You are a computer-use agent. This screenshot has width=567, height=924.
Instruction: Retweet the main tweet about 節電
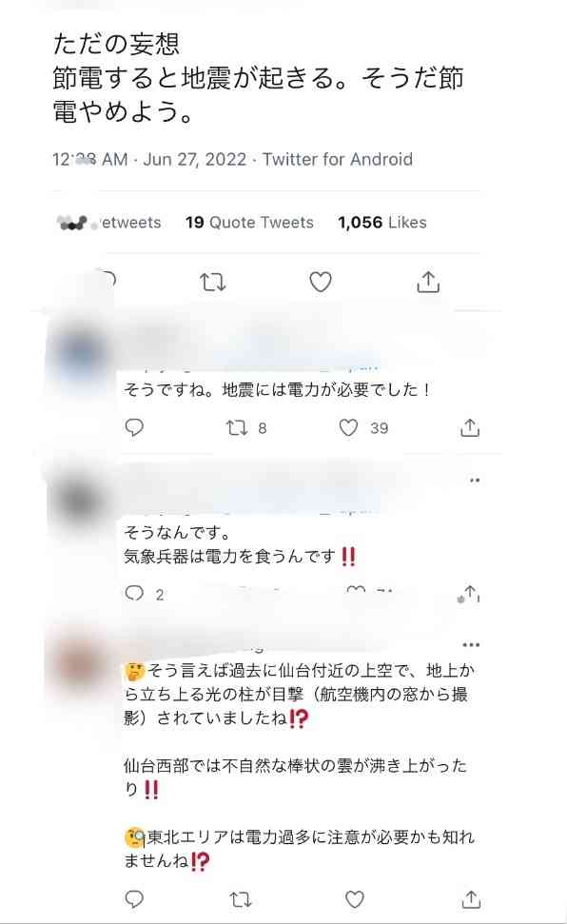[212, 283]
